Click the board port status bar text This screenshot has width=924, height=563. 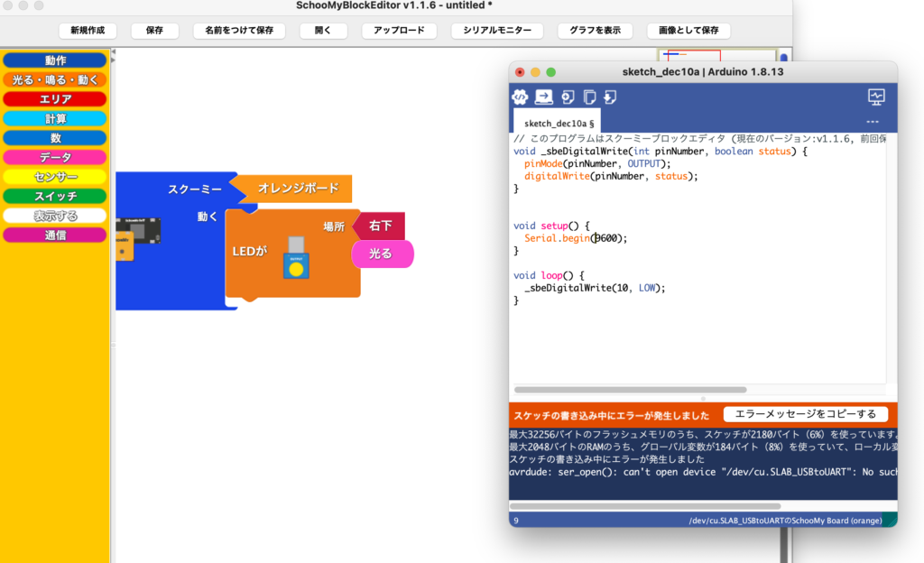785,521
